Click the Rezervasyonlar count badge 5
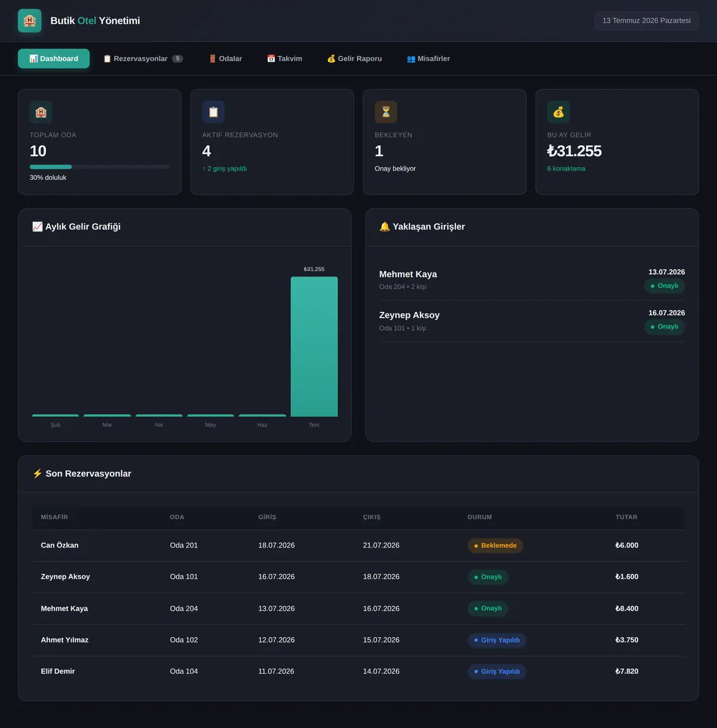The width and height of the screenshot is (717, 728). (177, 59)
